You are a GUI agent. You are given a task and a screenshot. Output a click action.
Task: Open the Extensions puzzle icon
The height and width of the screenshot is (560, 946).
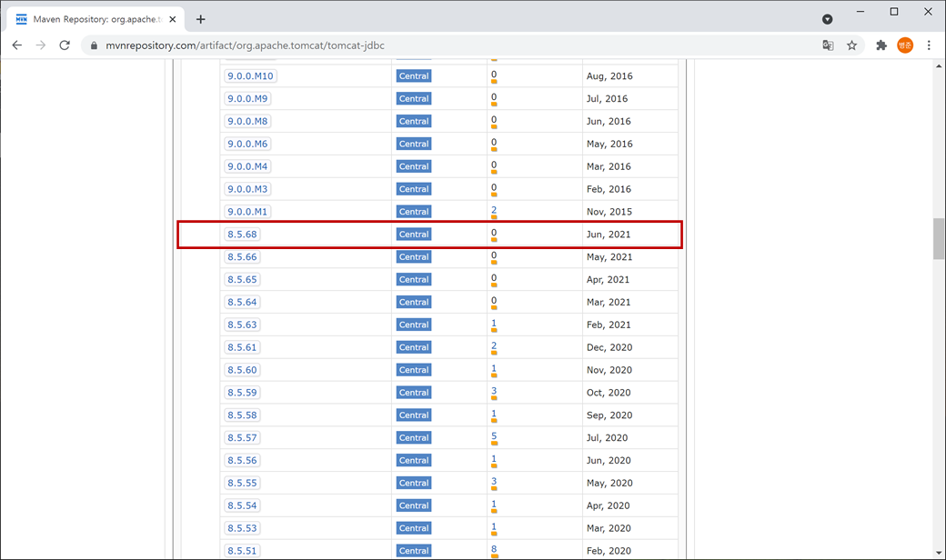click(881, 45)
